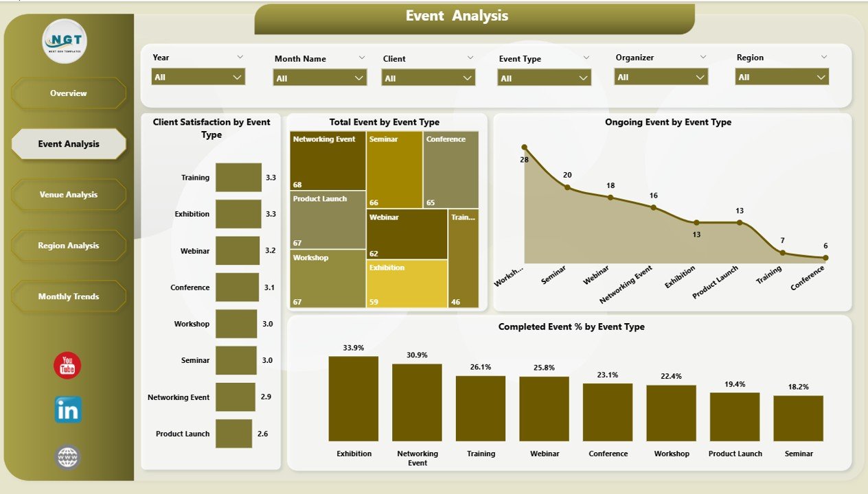The height and width of the screenshot is (494, 868).
Task: Go to the Monthly Trends page
Action: pos(68,296)
